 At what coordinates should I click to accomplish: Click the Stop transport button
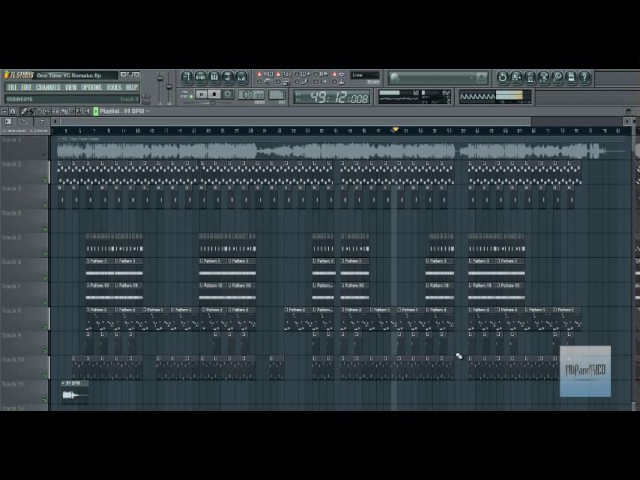[x=214, y=94]
